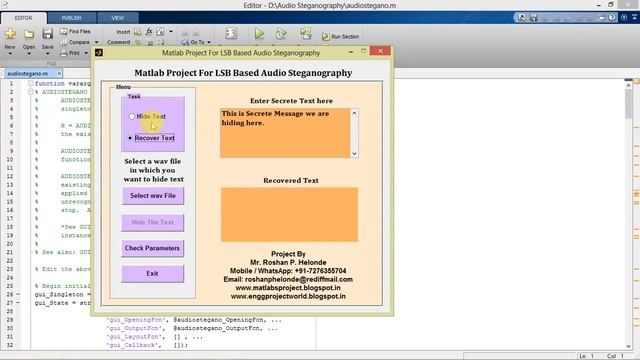
Task: Expand the Go To dropdown arrow
Action: tap(209, 42)
